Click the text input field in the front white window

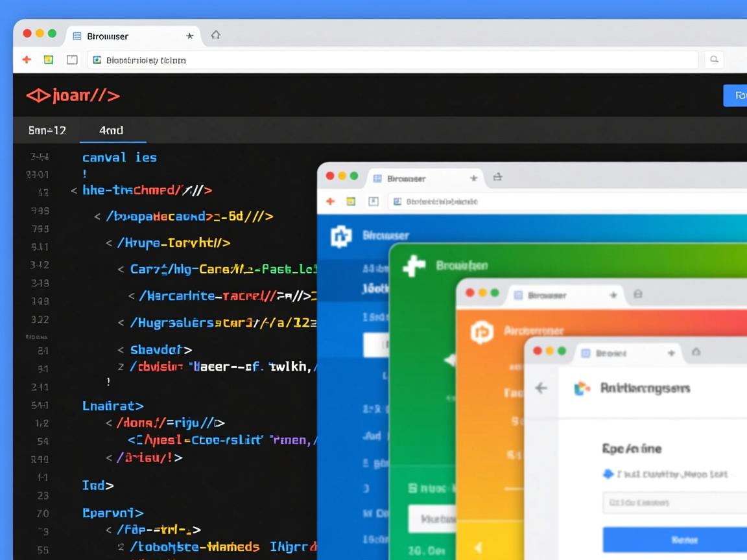674,502
